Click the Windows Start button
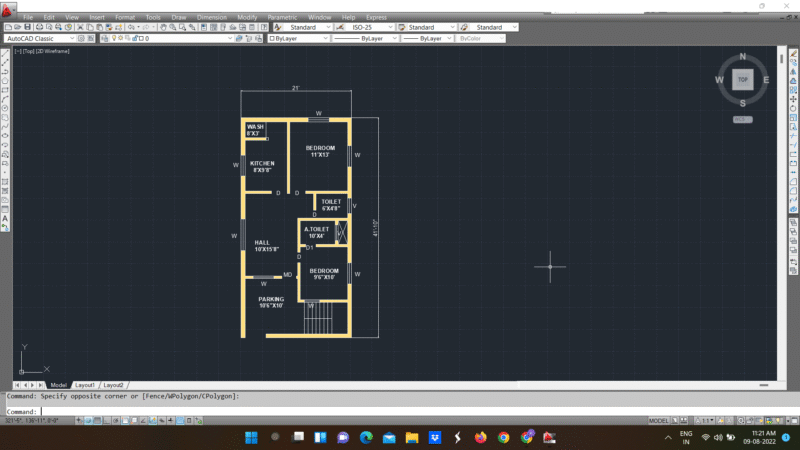Image resolution: width=800 pixels, height=450 pixels. (251, 437)
